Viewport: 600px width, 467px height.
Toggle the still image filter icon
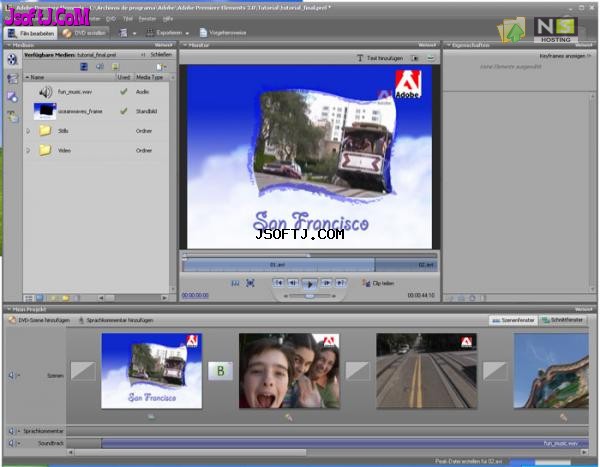[115, 67]
